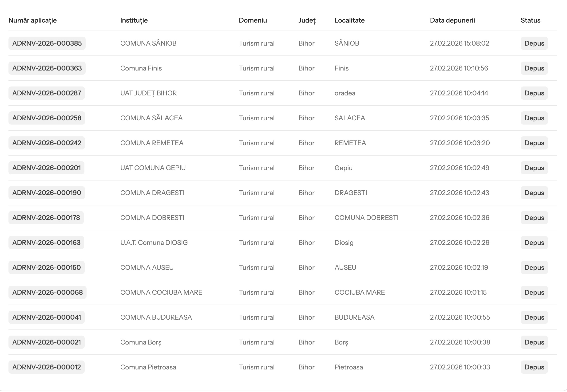Click the Localitate column header

349,20
